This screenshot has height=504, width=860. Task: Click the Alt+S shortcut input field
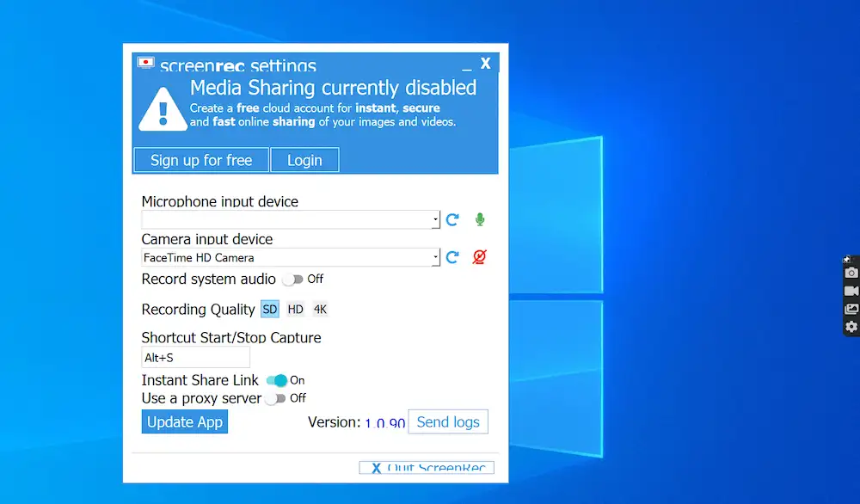coord(196,358)
